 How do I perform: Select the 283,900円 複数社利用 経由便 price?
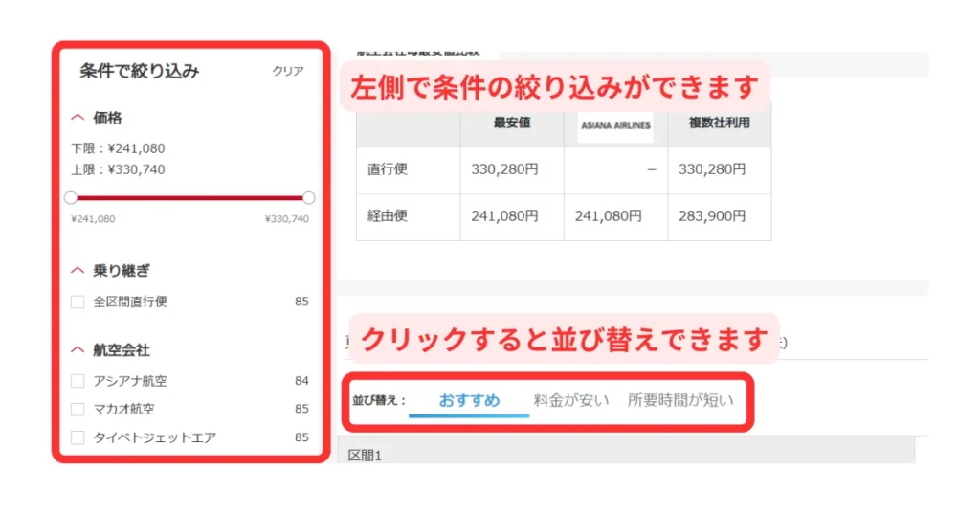coord(712,216)
